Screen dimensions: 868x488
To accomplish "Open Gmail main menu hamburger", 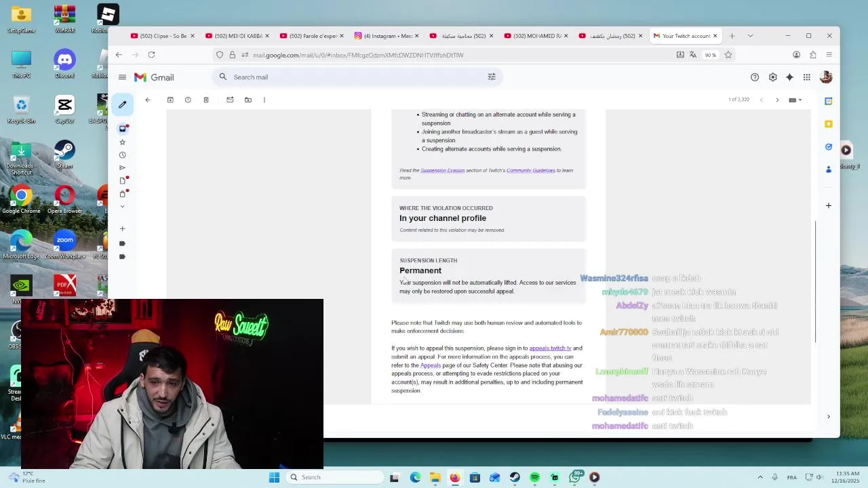I will point(122,77).
